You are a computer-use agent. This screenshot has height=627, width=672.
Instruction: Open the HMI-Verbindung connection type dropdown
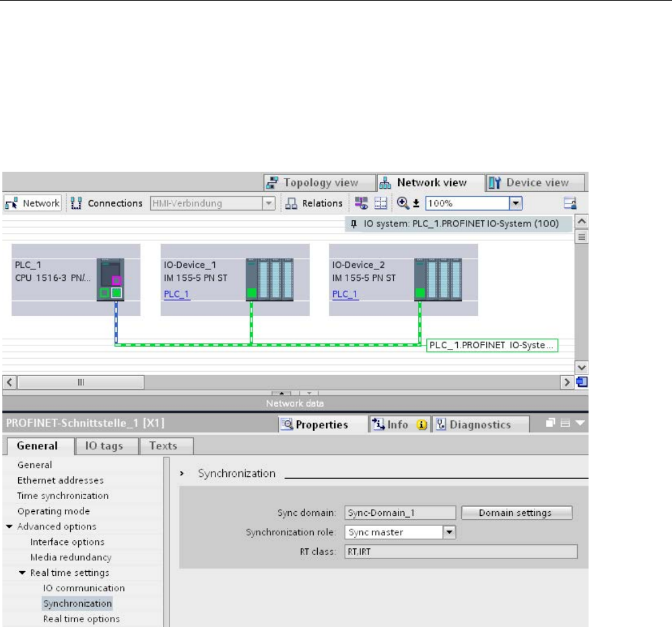[x=269, y=203]
